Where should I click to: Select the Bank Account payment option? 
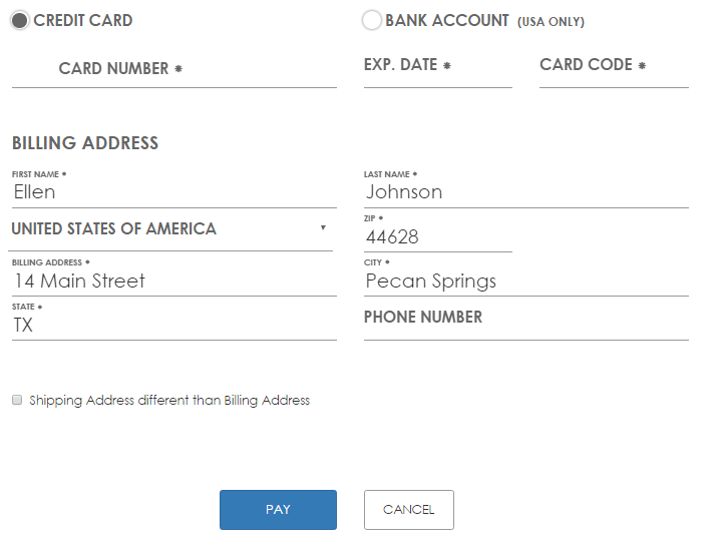click(371, 20)
